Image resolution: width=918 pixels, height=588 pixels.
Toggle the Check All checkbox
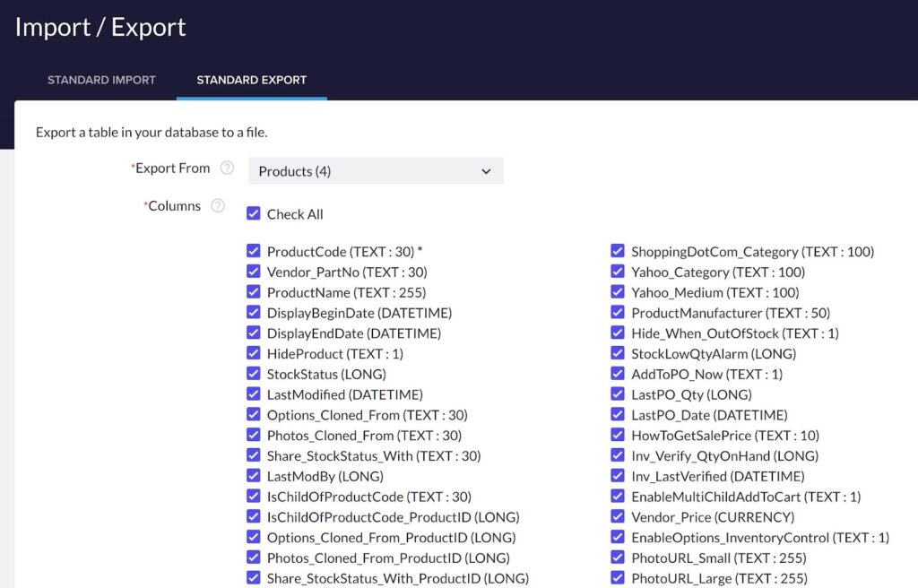[254, 214]
